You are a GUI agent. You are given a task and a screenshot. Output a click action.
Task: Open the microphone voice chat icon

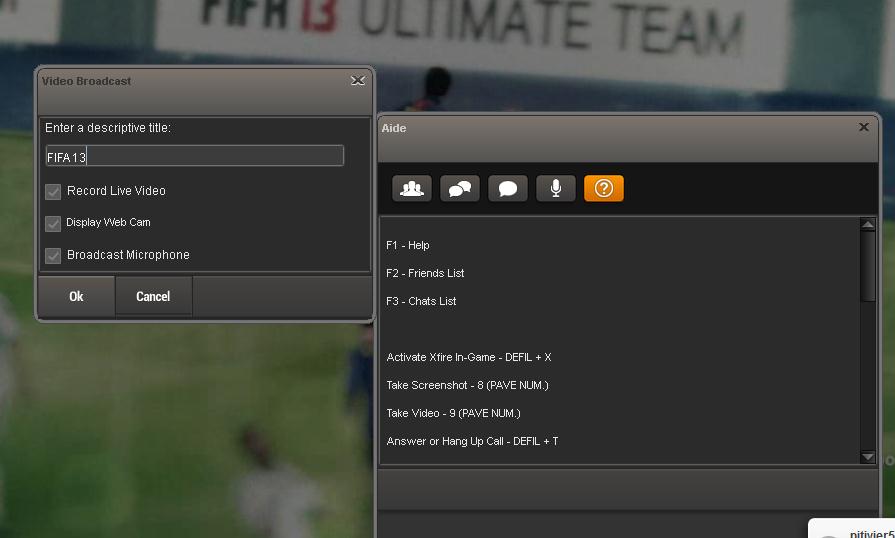555,188
